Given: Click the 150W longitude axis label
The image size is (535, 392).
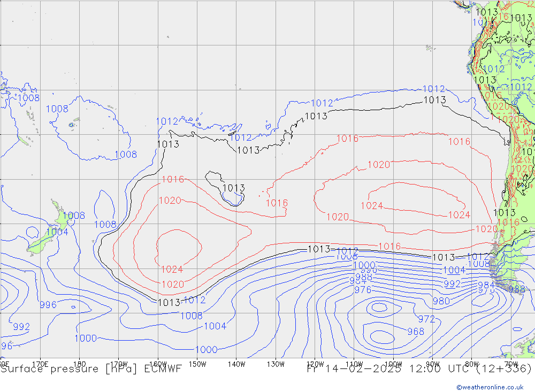Looking at the screenshot, I should pos(197,364).
